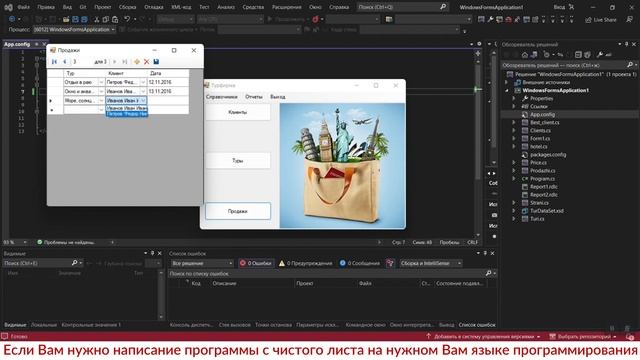640x360 pixels.
Task: Click Выход menu in Турфирма window
Action: pos(278,97)
